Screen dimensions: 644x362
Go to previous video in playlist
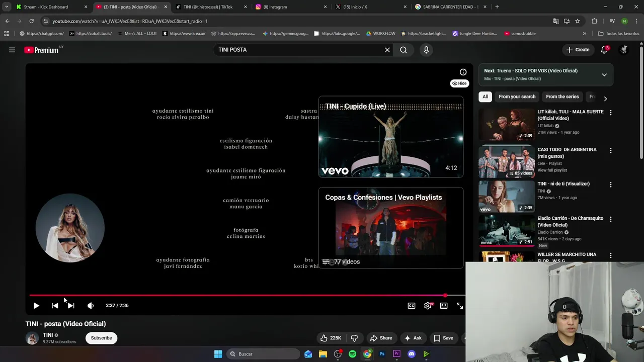click(x=55, y=305)
